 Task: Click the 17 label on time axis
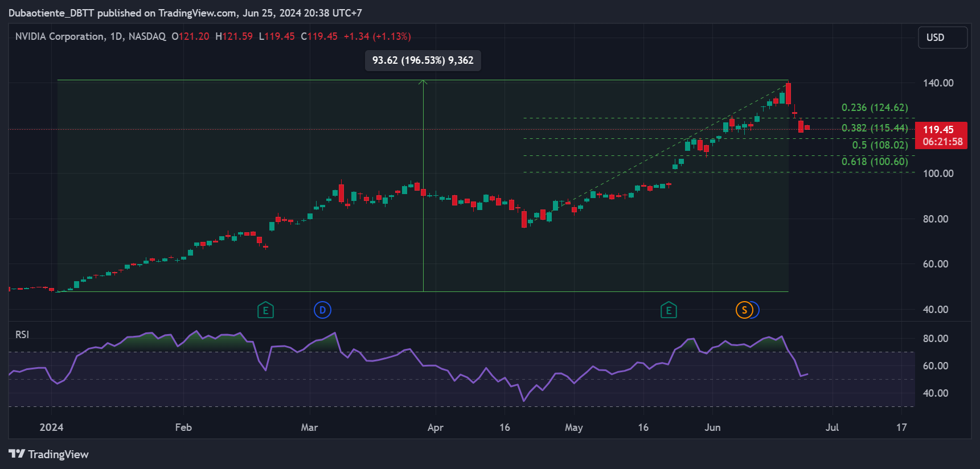click(x=901, y=427)
